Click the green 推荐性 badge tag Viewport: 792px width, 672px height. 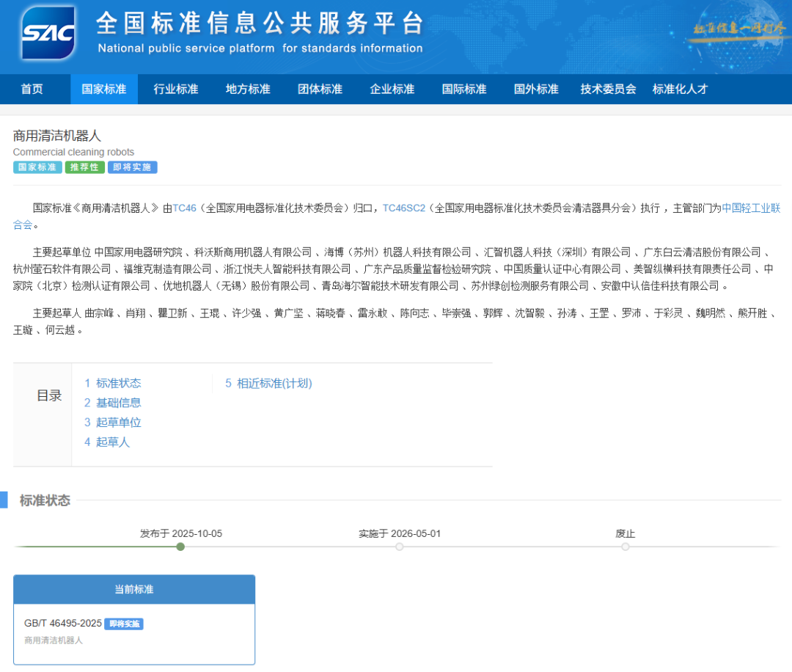[x=85, y=167]
